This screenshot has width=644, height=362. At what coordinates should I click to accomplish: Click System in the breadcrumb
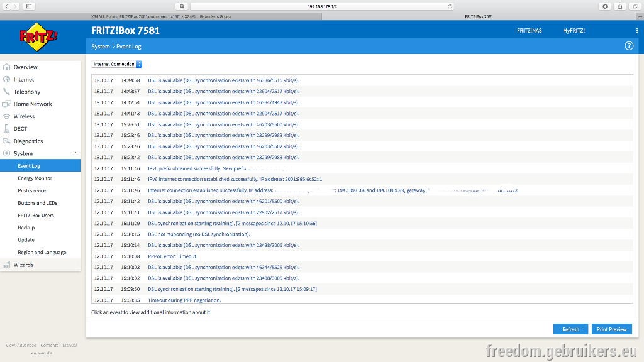point(101,47)
